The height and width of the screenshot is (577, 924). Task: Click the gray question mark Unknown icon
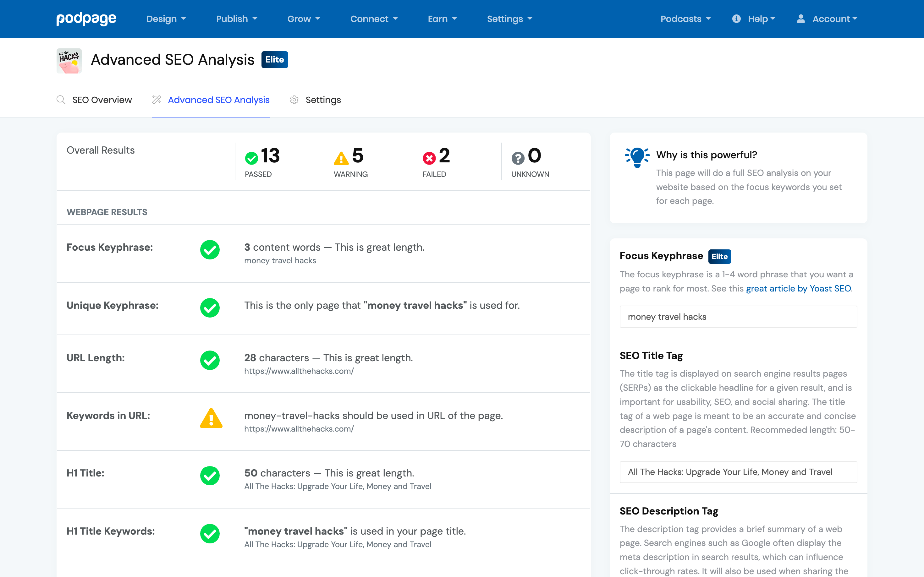(x=518, y=158)
